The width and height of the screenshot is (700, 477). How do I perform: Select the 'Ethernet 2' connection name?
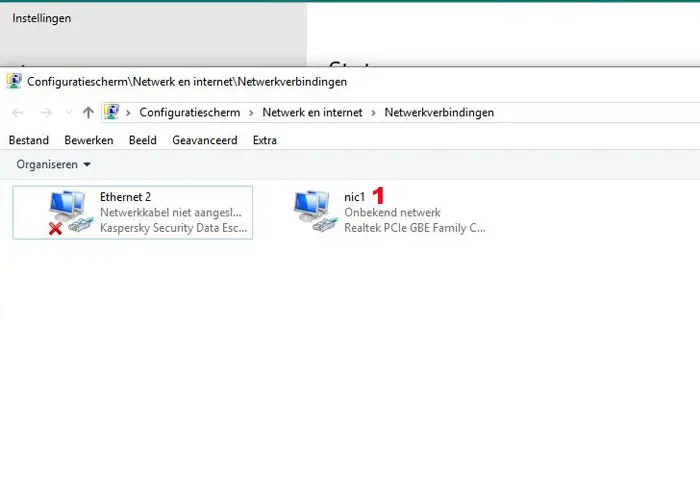[125, 197]
